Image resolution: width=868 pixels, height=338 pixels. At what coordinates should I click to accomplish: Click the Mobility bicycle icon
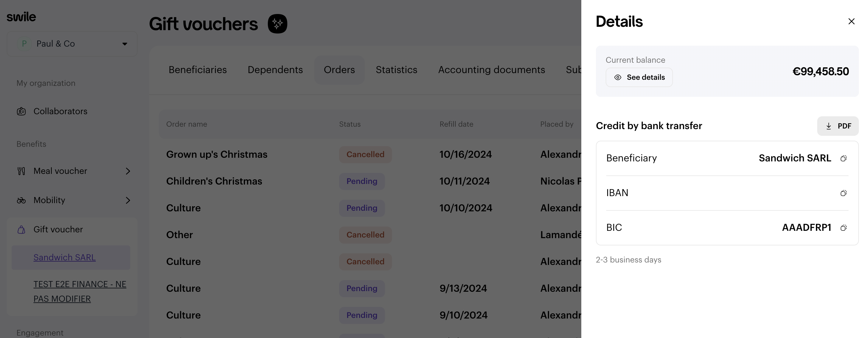point(21,200)
